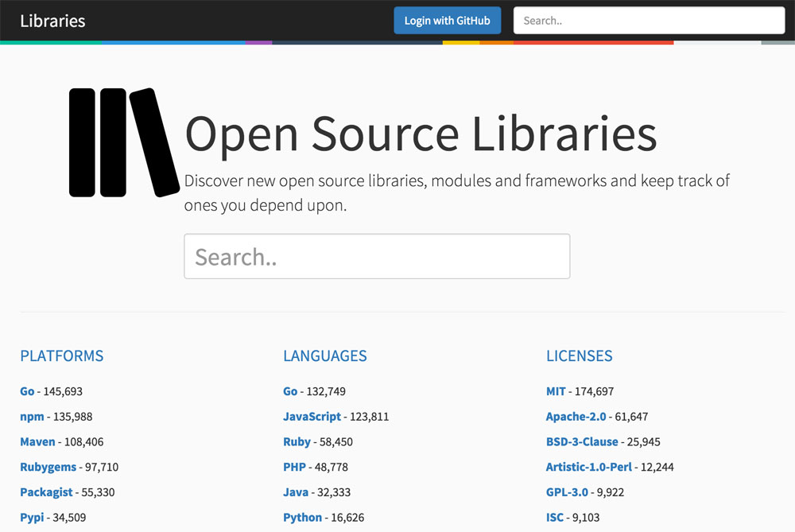This screenshot has height=532, width=795.
Task: Open the Ruby language link
Action: (297, 441)
